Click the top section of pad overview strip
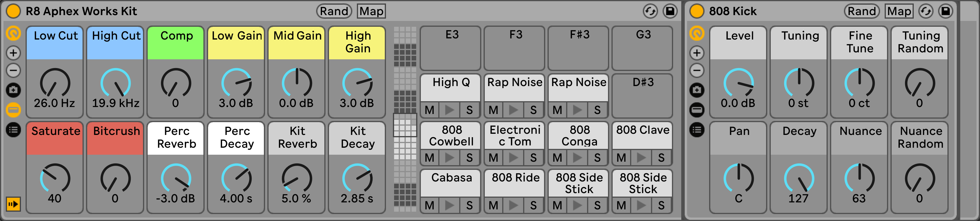The width and height of the screenshot is (980, 221). click(405, 34)
